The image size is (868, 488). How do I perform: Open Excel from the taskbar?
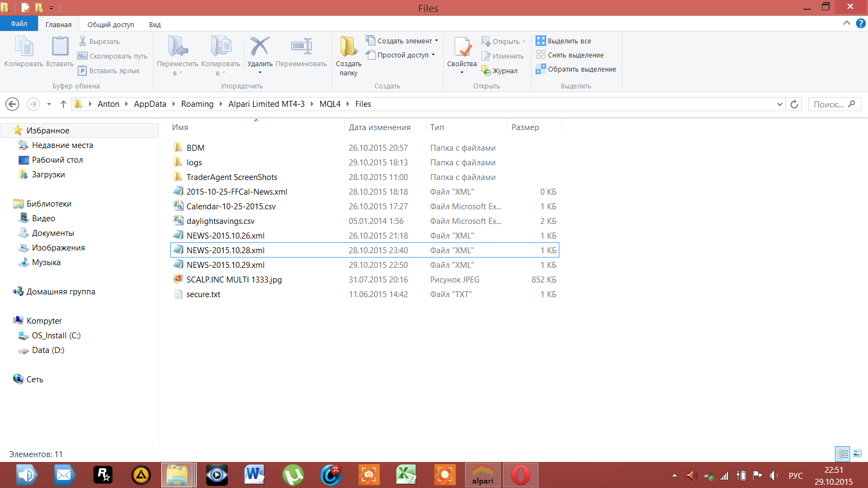pos(406,475)
